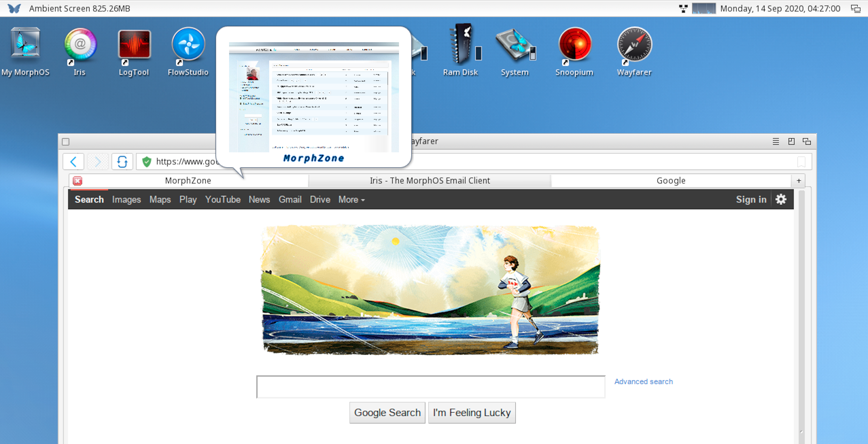
Task: Expand the More dropdown in Google bar
Action: 351,199
